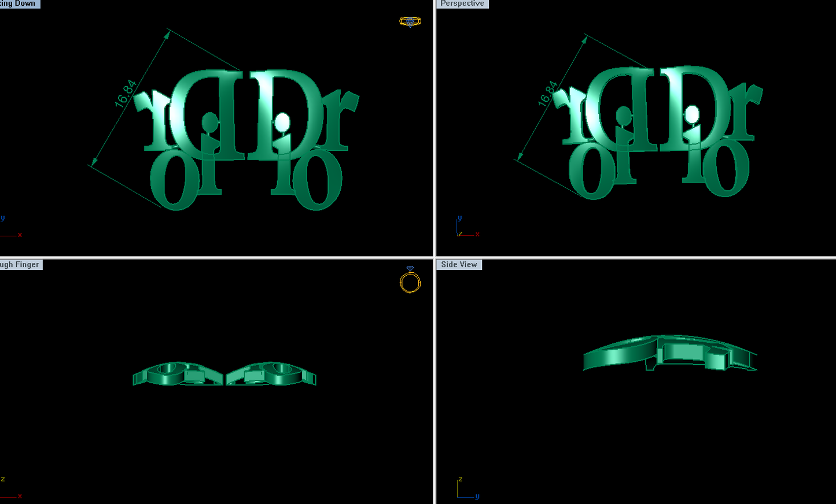Select the 16.84 dimension text in Perspective viewport

pos(548,93)
